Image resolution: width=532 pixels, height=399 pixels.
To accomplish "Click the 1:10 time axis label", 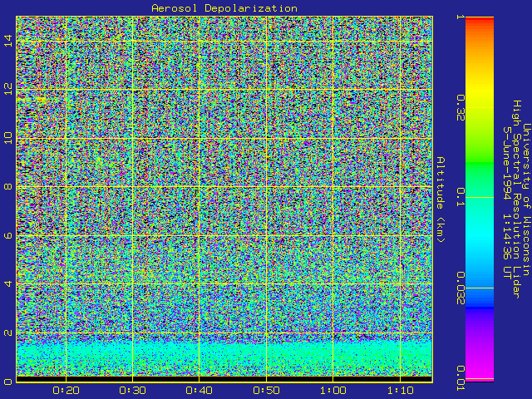I will [401, 391].
